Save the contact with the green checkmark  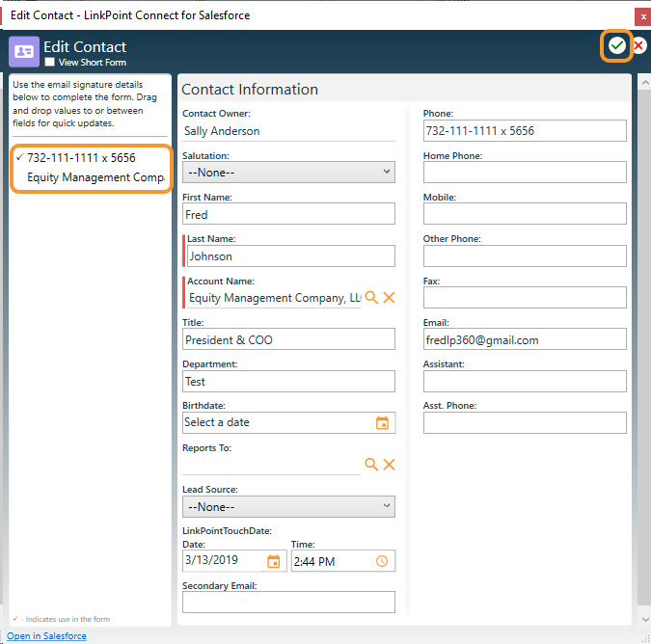[616, 45]
